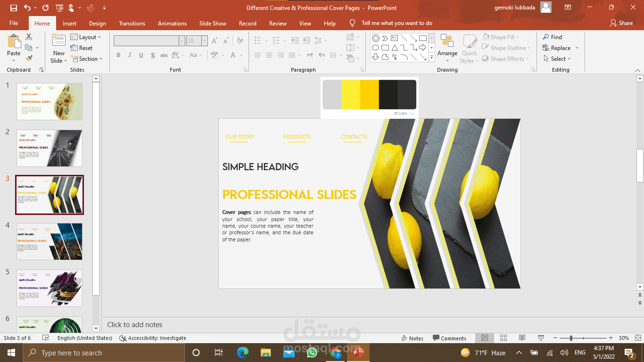Viewport: 644px width, 362px height.
Task: Open the Shape Outline dropdown
Action: (x=506, y=48)
